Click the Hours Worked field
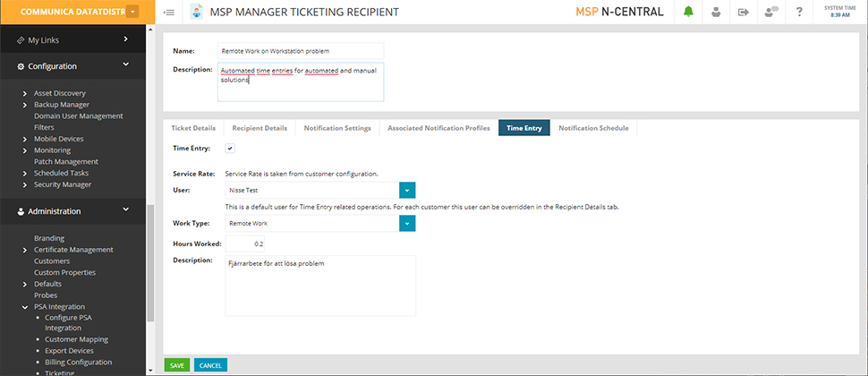 pos(244,244)
